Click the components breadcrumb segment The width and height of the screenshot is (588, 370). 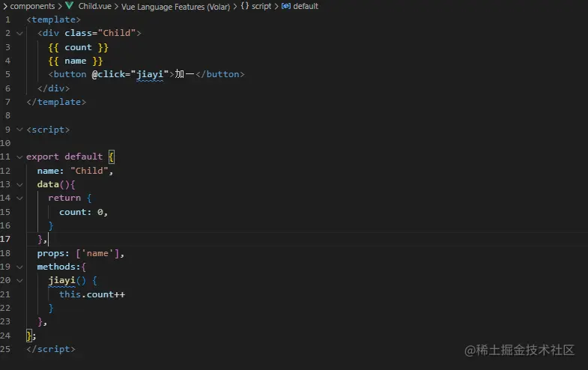(32, 6)
